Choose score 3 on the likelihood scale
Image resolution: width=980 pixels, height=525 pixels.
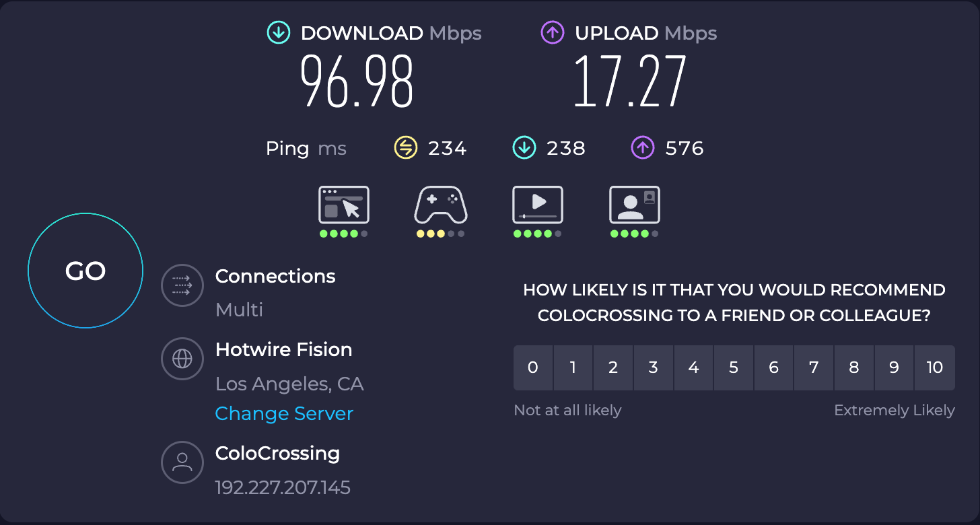click(653, 367)
